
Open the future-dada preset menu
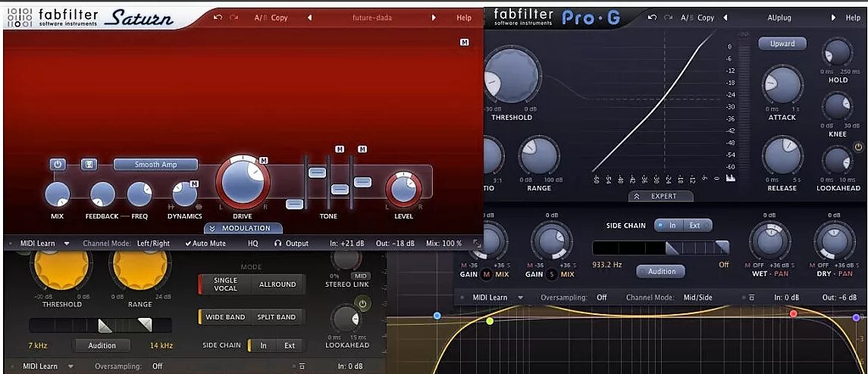click(372, 17)
